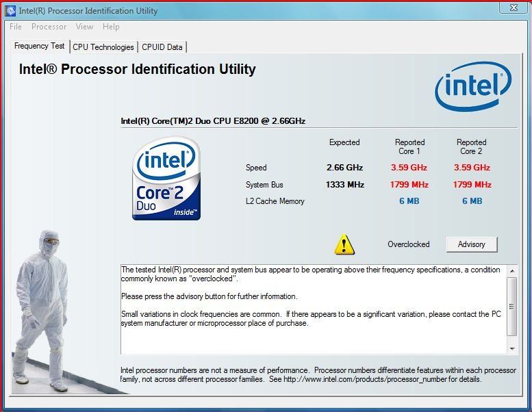
Task: Click the Expected speed value 2.66 GHz
Action: tap(344, 168)
